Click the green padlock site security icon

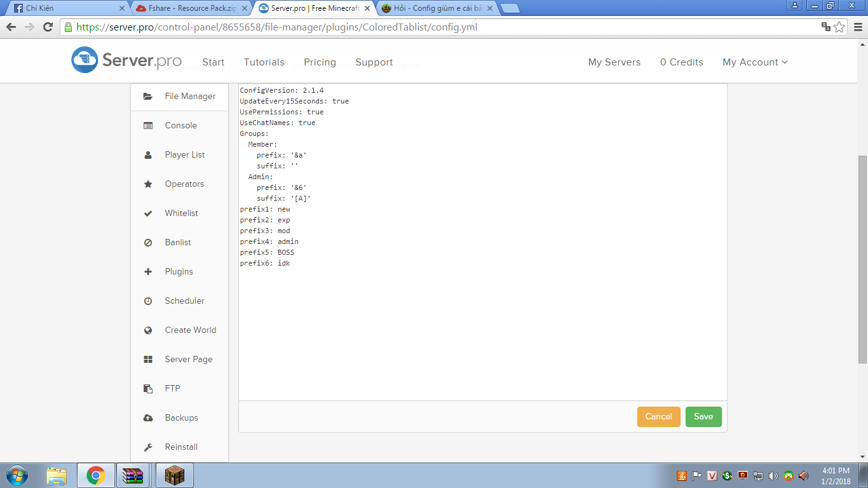pyautogui.click(x=68, y=27)
